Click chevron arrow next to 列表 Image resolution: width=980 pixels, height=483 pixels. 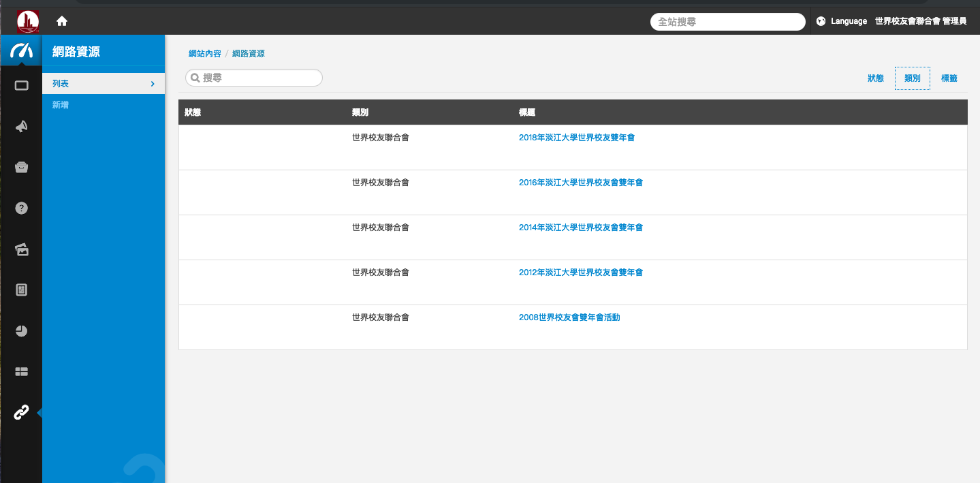[153, 84]
